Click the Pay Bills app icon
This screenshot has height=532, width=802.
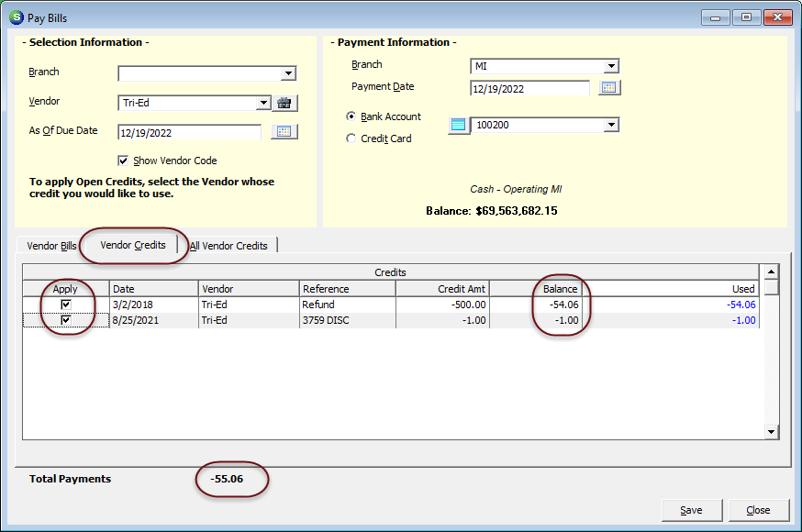[x=17, y=17]
